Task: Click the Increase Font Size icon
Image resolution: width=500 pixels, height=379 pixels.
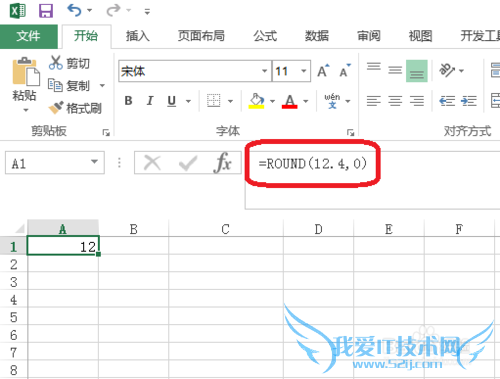Action: click(323, 70)
